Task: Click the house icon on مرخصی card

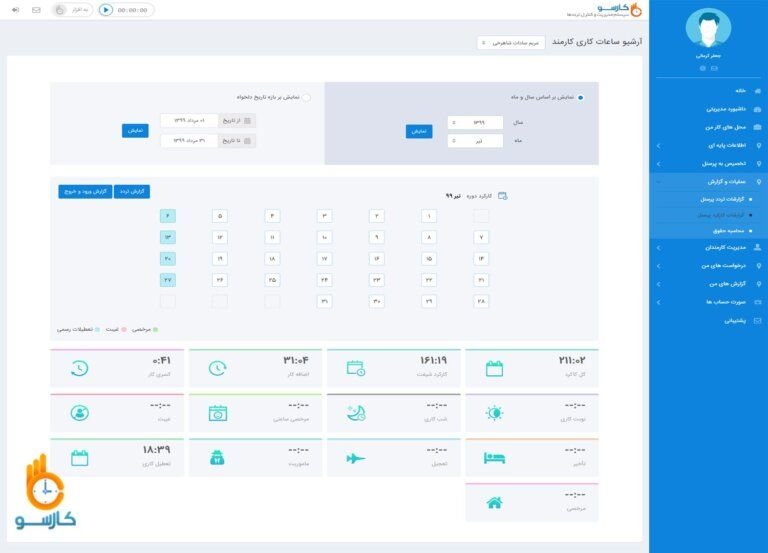Action: 494,503
